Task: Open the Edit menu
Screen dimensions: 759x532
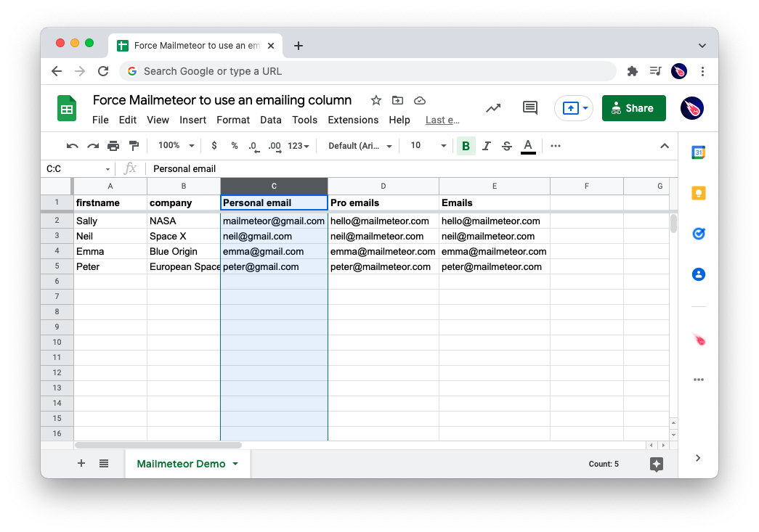Action: [x=128, y=120]
